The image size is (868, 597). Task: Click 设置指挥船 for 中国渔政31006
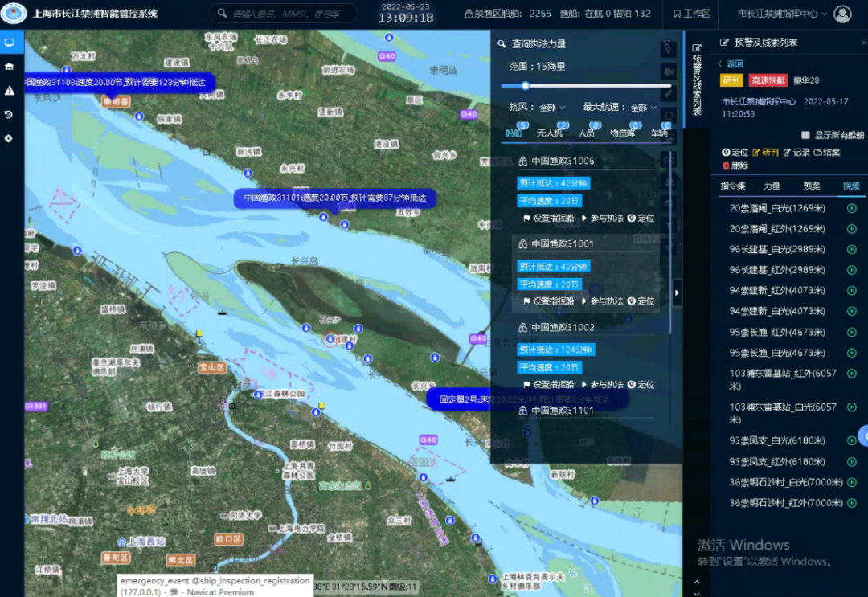pos(548,219)
